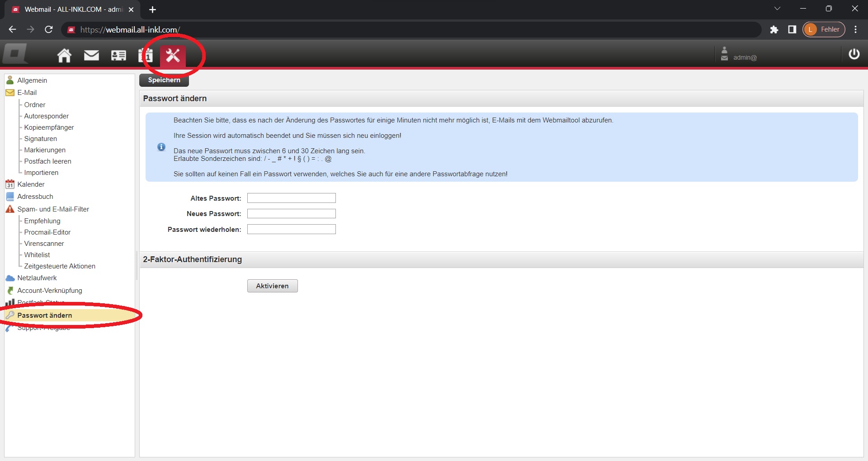Reload the page with refresh icon
868x461 pixels.
(x=49, y=29)
